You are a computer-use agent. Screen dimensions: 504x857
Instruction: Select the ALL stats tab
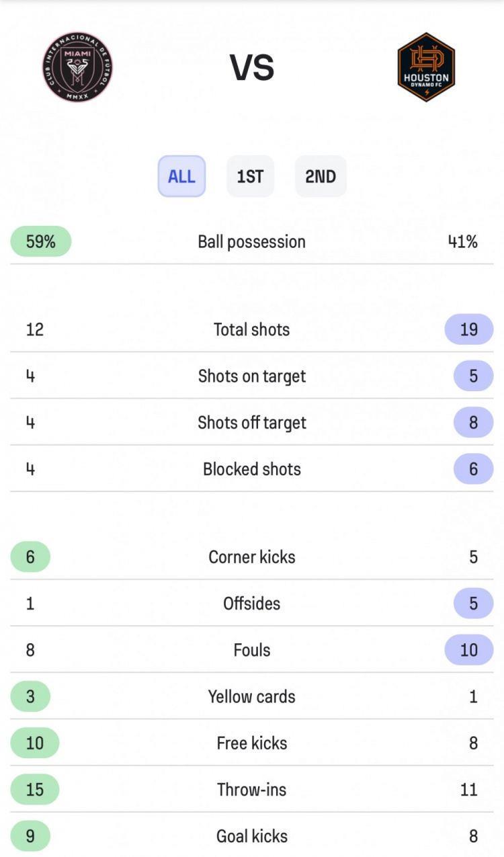tap(181, 176)
